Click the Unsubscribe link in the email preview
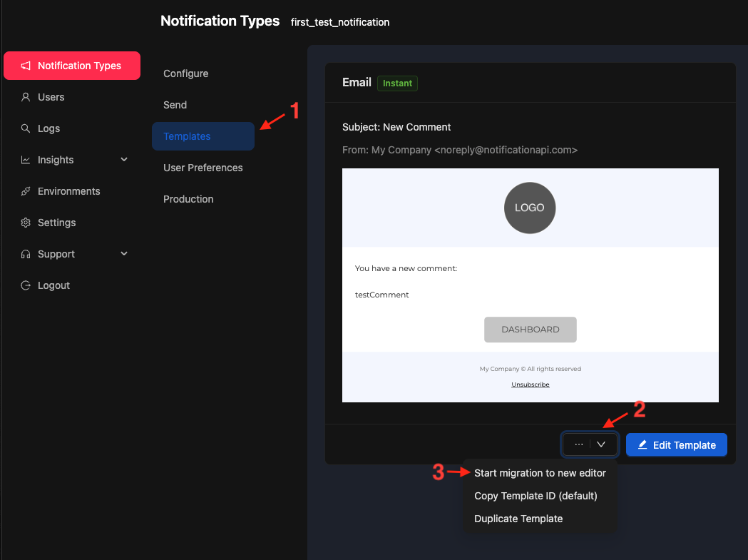Viewport: 748px width, 560px height. (530, 384)
